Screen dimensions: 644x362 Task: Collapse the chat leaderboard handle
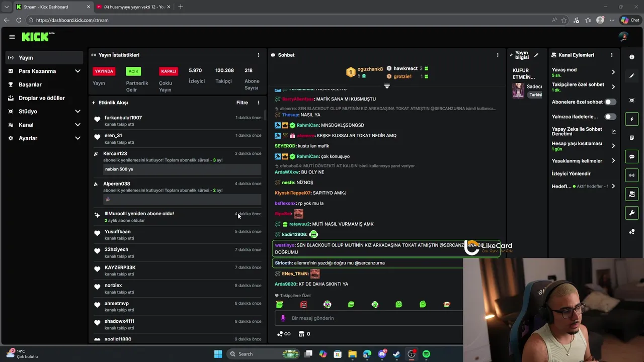click(387, 86)
